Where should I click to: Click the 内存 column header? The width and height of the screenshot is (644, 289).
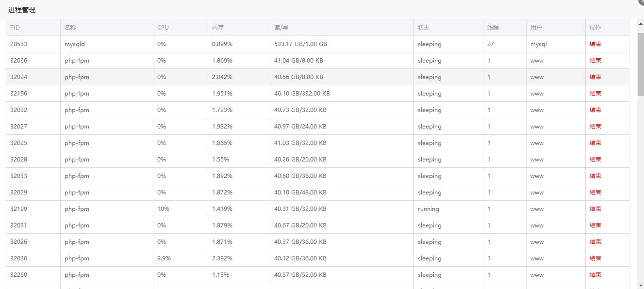tap(218, 28)
